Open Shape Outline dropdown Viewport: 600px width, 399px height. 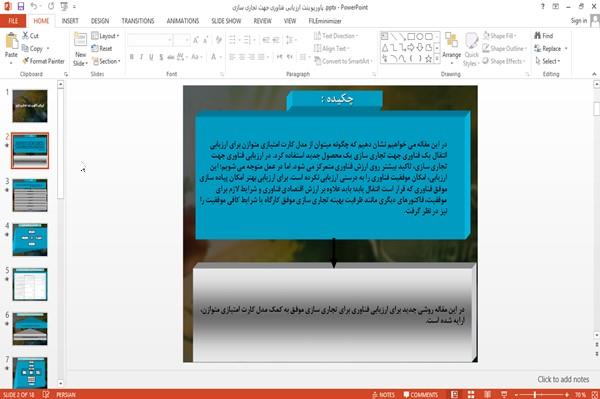504,49
